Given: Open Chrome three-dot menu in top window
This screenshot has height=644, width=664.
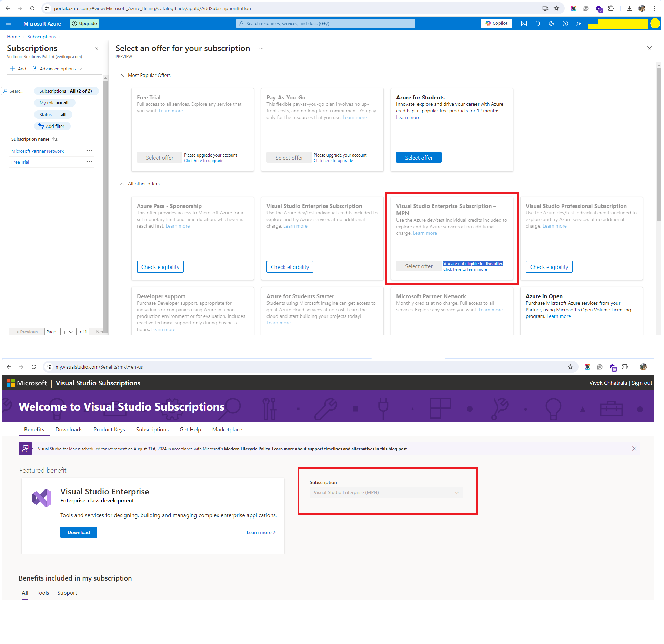Looking at the screenshot, I should point(654,8).
